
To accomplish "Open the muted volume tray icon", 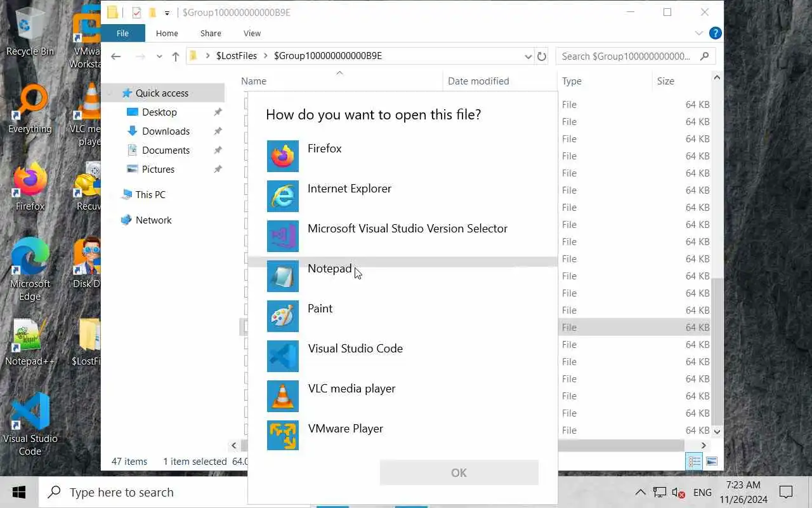I will pos(679,493).
